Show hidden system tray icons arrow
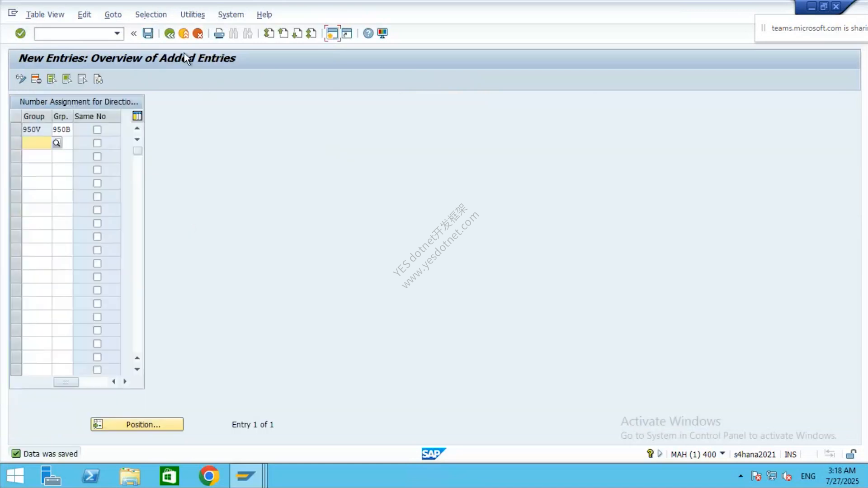Viewport: 868px width, 488px height. (x=741, y=476)
